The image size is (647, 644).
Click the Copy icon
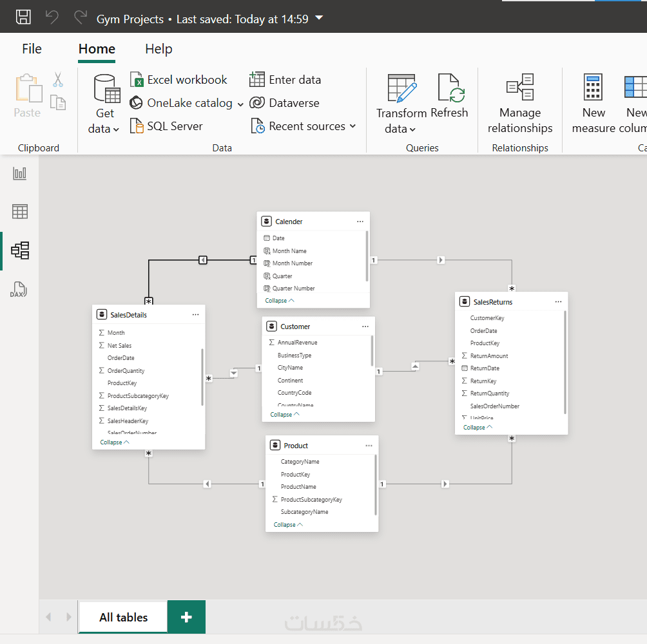(58, 102)
